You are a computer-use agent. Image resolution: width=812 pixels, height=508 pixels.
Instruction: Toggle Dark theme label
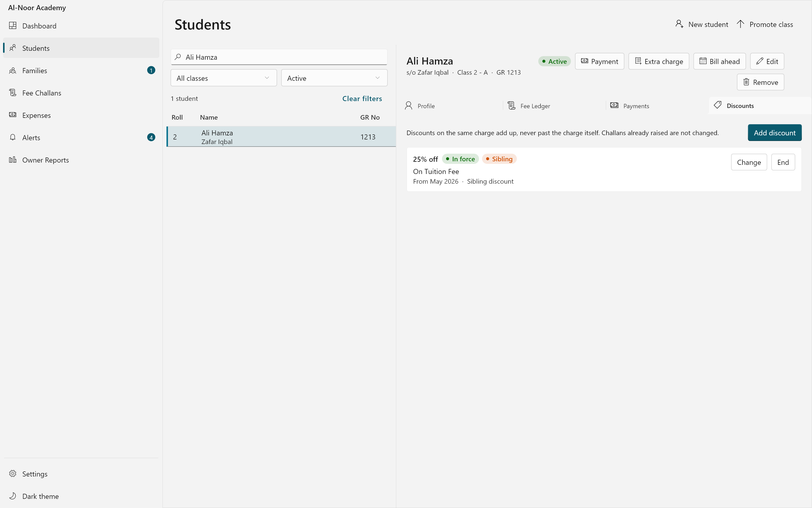click(x=41, y=496)
